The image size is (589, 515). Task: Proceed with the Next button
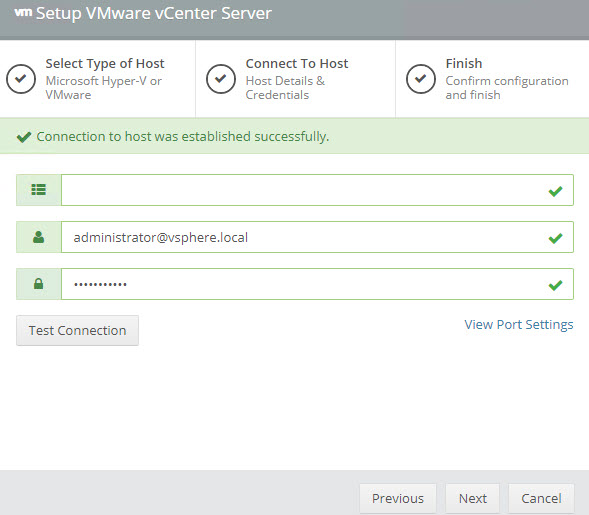(x=473, y=498)
